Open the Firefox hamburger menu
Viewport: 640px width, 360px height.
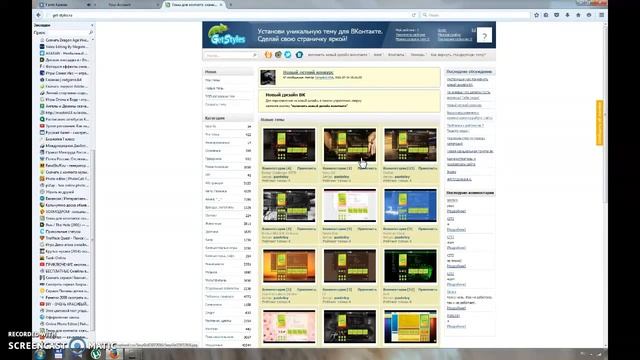tap(602, 15)
